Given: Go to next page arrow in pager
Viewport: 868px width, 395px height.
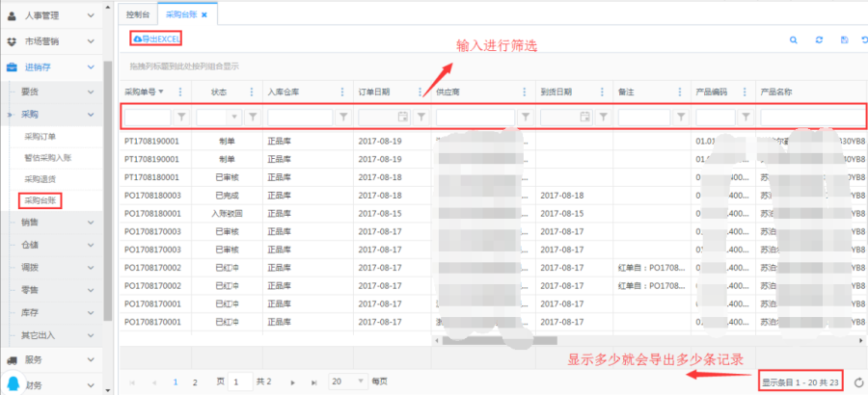Looking at the screenshot, I should (x=302, y=382).
